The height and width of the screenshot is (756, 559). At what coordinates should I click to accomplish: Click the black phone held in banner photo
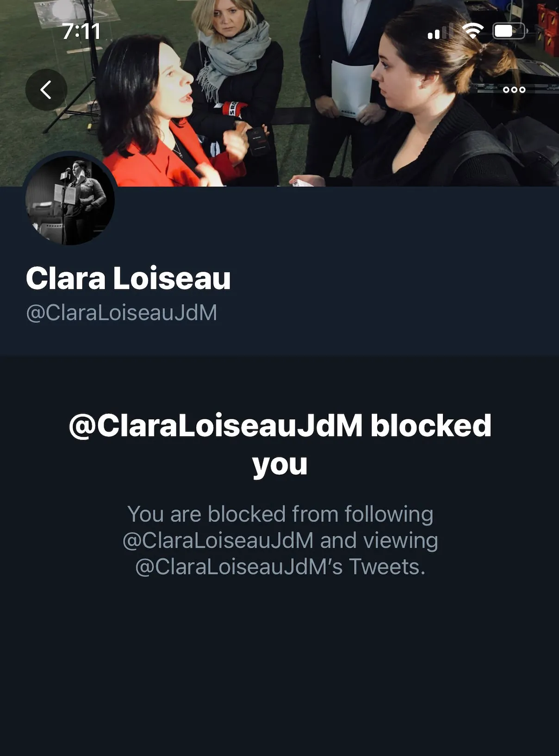click(257, 142)
